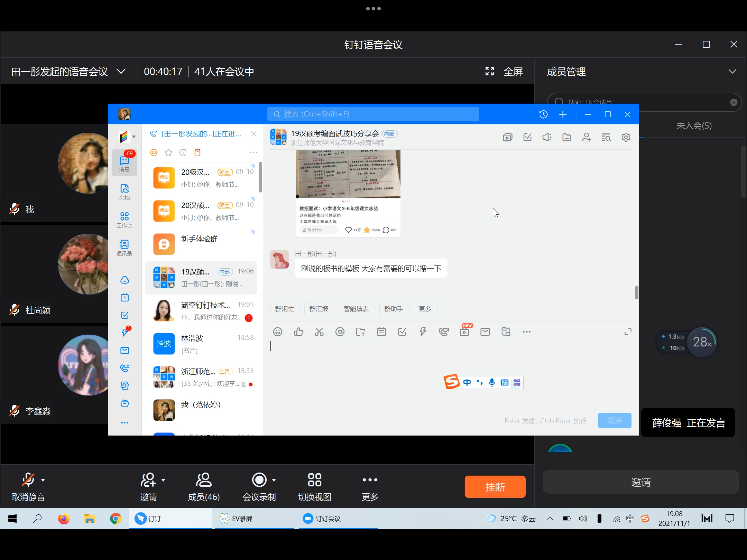Open group announcement speaker icon
The width and height of the screenshot is (747, 560).
click(x=547, y=137)
